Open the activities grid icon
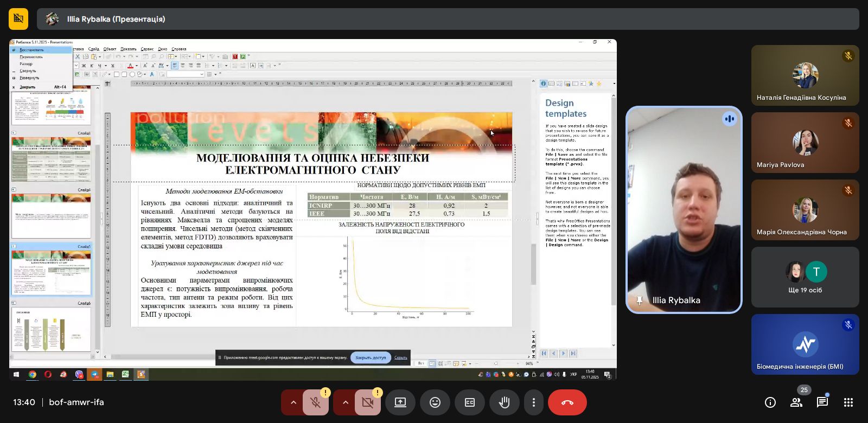This screenshot has width=868, height=423. coord(848,402)
